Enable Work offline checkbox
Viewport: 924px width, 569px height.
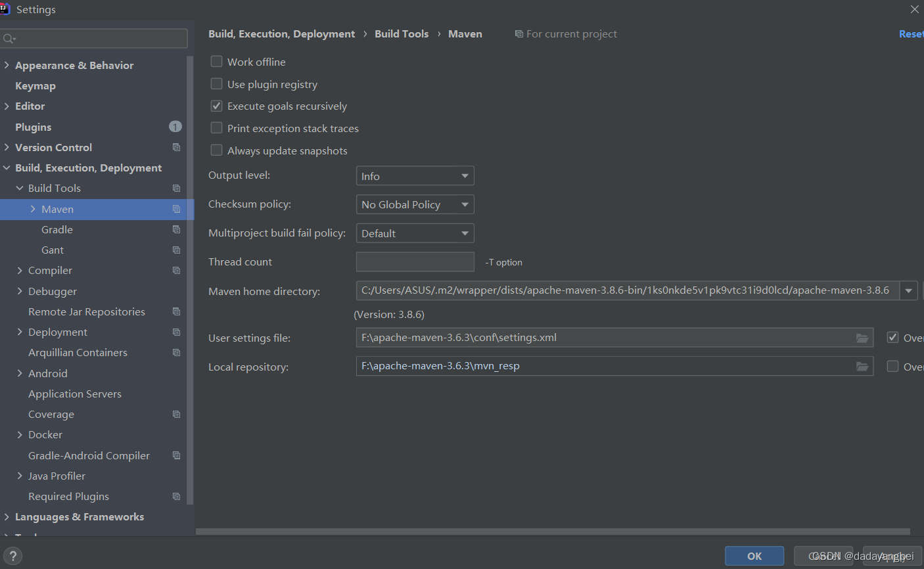(x=216, y=61)
